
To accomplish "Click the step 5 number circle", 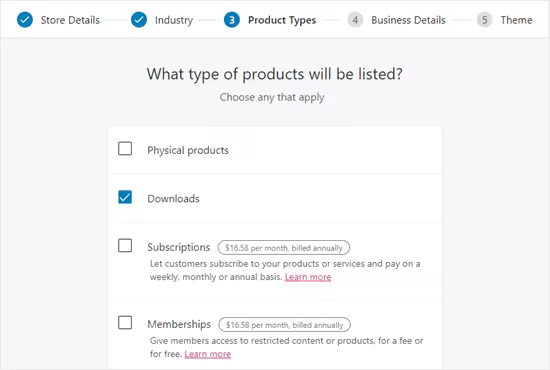I will 484,20.
